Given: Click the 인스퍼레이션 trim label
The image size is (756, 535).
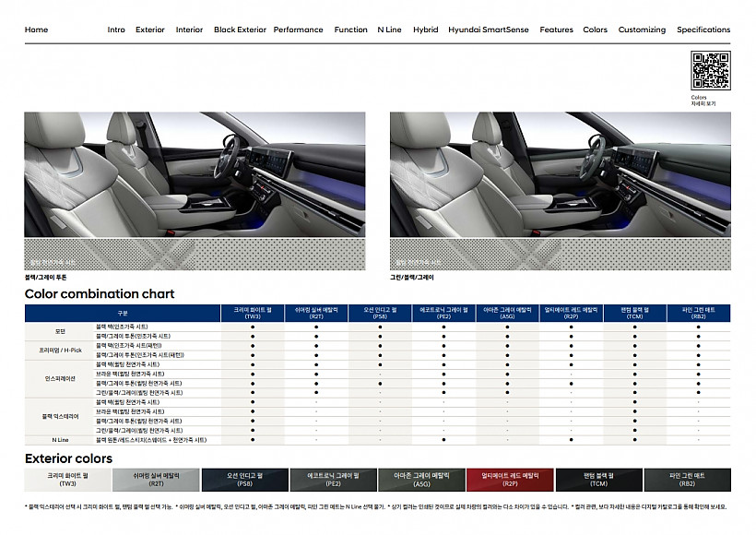Looking at the screenshot, I should pos(60,379).
